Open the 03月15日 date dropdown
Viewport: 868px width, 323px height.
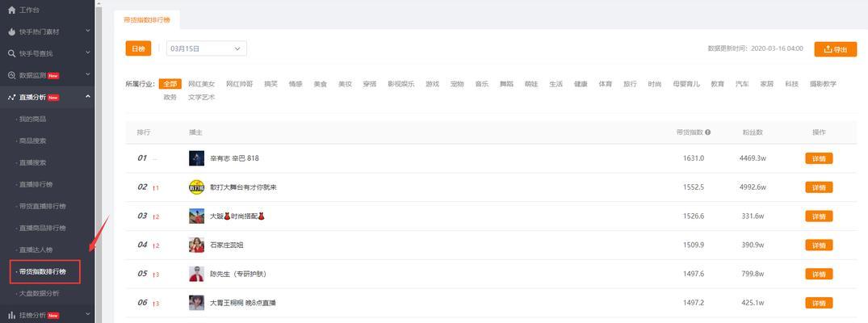207,48
